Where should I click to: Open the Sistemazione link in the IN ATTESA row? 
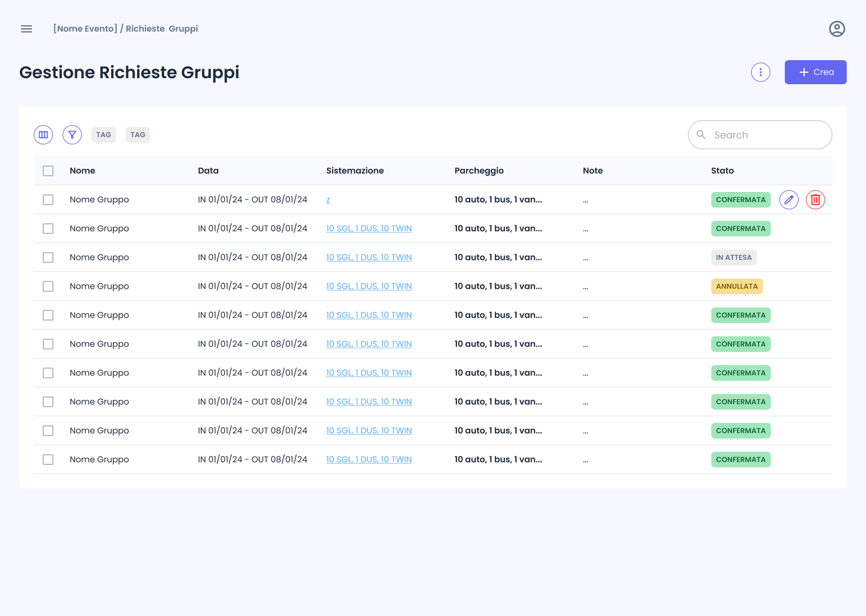coord(369,257)
